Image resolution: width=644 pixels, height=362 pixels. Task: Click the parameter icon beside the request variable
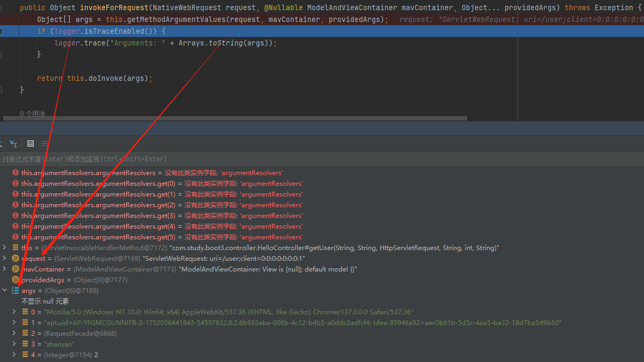(16, 259)
